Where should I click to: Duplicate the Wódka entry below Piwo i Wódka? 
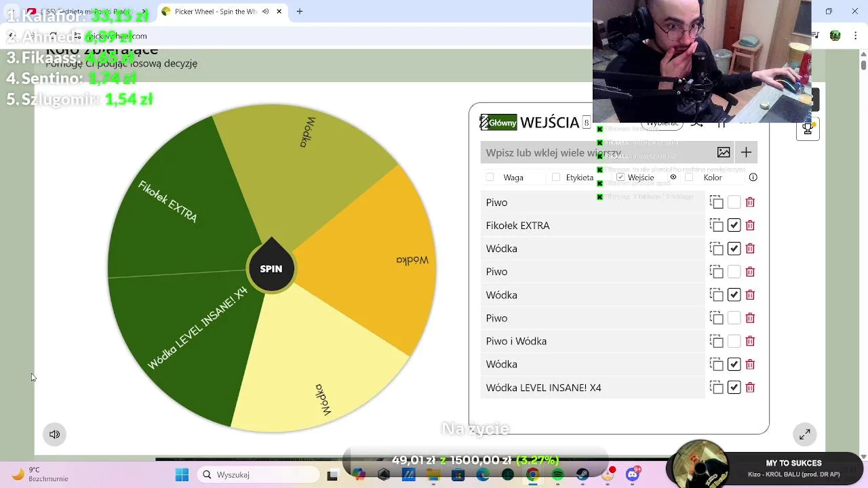click(x=716, y=365)
